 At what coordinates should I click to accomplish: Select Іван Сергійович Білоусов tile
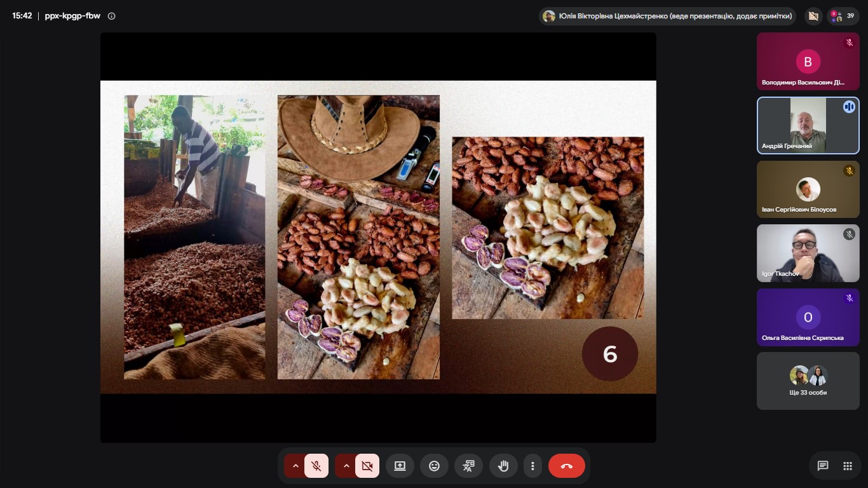pyautogui.click(x=808, y=189)
